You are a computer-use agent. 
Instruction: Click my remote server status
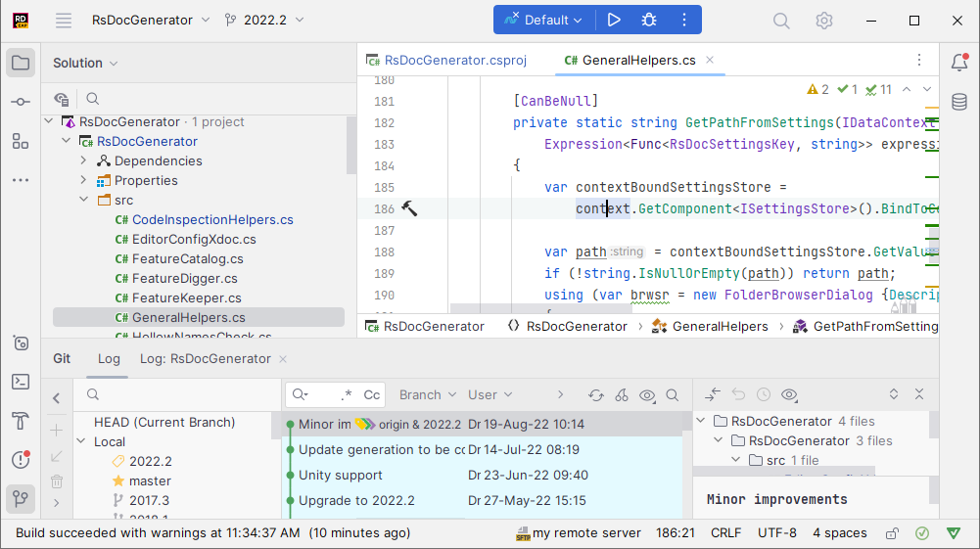coord(579,532)
